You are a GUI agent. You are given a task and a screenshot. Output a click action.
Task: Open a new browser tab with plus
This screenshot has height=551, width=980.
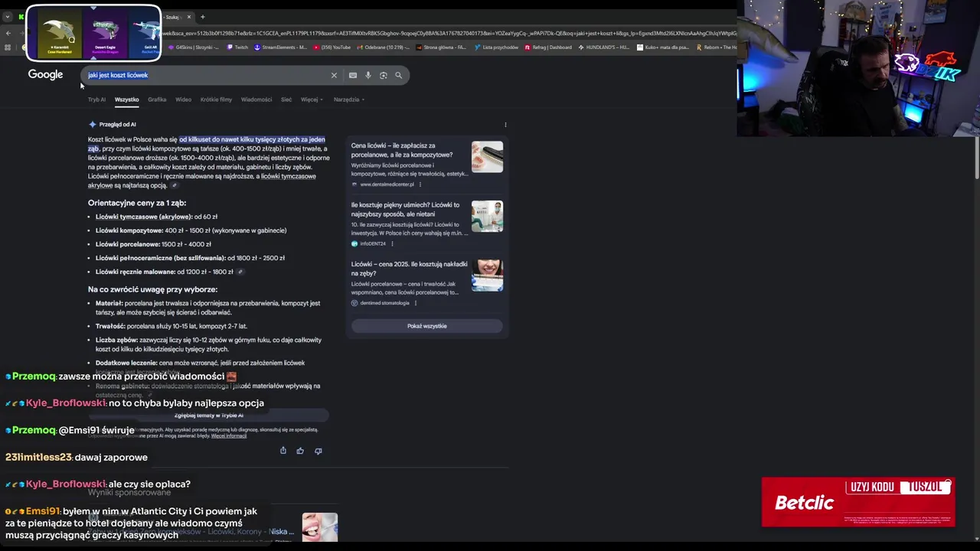pos(202,17)
